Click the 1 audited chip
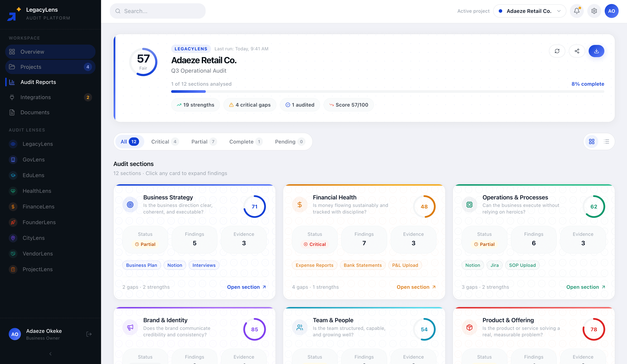This screenshot has width=627, height=364. click(x=300, y=105)
